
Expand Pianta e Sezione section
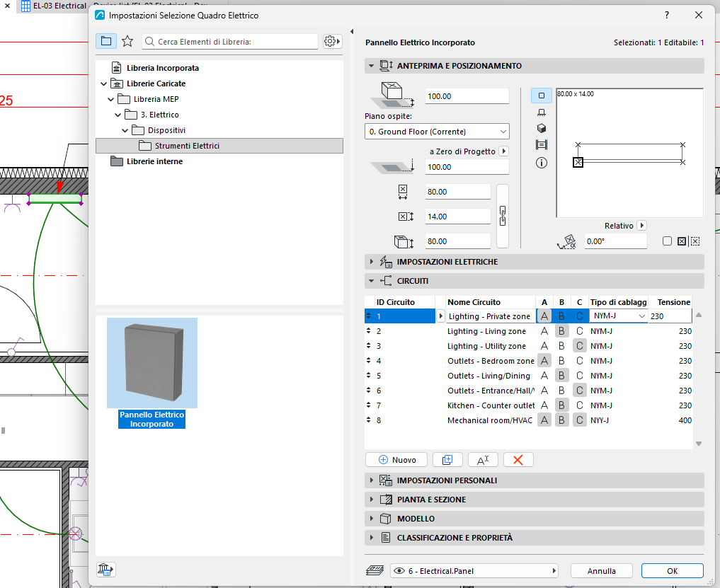click(x=372, y=500)
